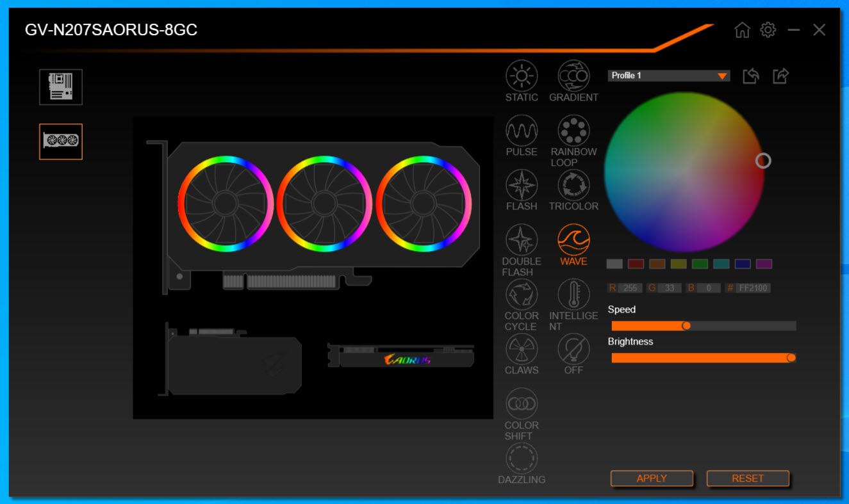Click the B value field showing 0
Viewport: 849px width, 504px height.
[x=709, y=288]
